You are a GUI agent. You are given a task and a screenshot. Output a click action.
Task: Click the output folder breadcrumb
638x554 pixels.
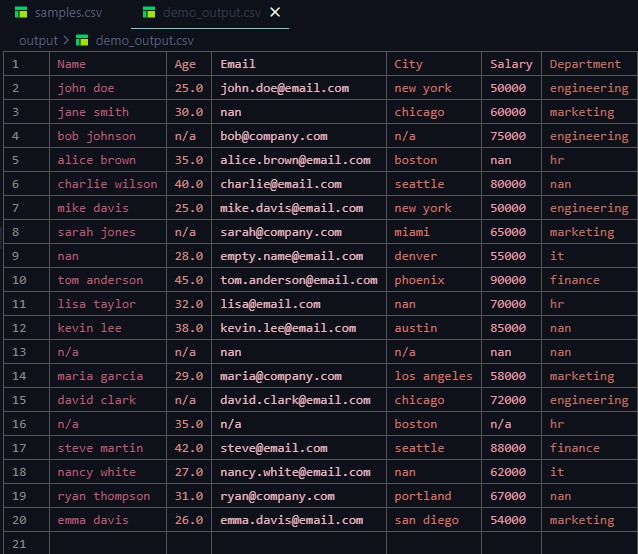pyautogui.click(x=38, y=41)
